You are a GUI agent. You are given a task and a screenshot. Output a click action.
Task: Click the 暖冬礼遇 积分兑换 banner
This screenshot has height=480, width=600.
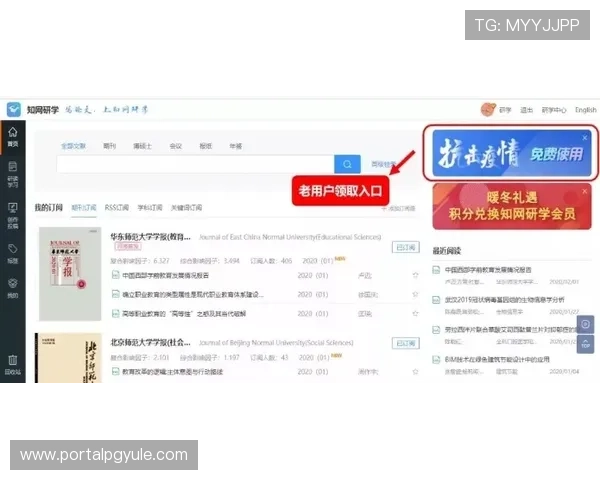point(512,207)
